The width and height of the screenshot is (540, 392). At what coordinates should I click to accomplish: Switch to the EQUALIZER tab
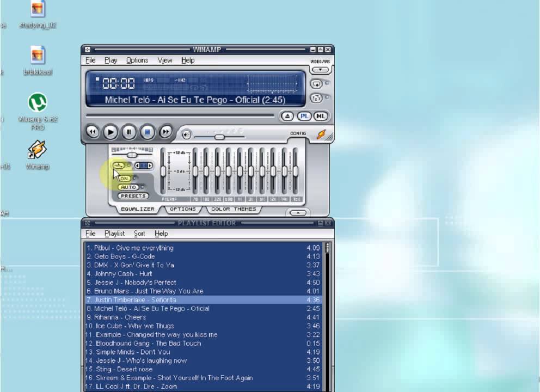(x=137, y=209)
